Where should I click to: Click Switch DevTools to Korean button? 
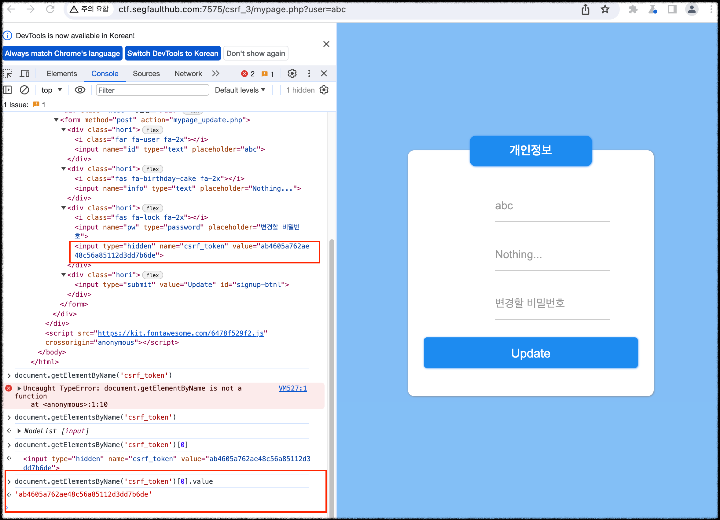173,53
